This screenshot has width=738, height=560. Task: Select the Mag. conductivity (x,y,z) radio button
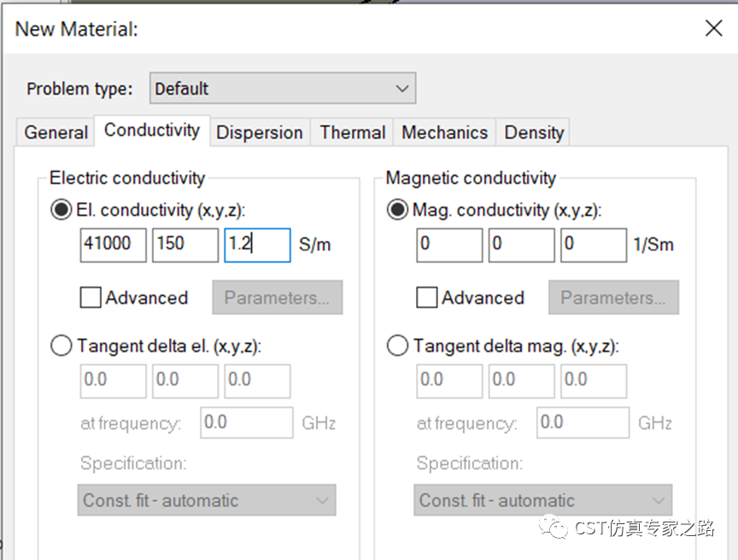397,210
